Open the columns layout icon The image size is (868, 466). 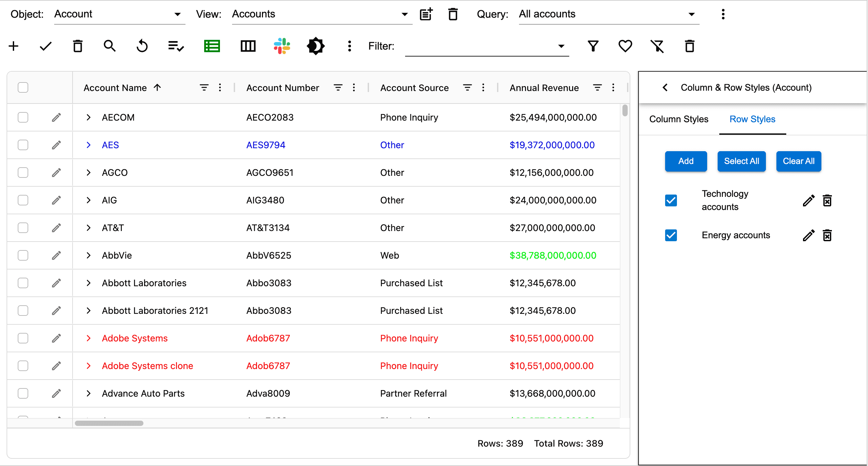[x=248, y=46]
